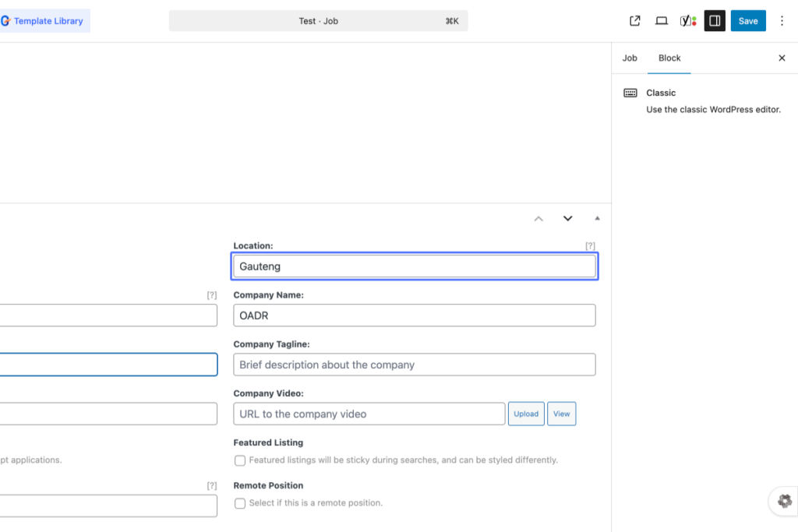Save the job post
Image resolution: width=798 pixels, height=532 pixels.
pos(748,21)
